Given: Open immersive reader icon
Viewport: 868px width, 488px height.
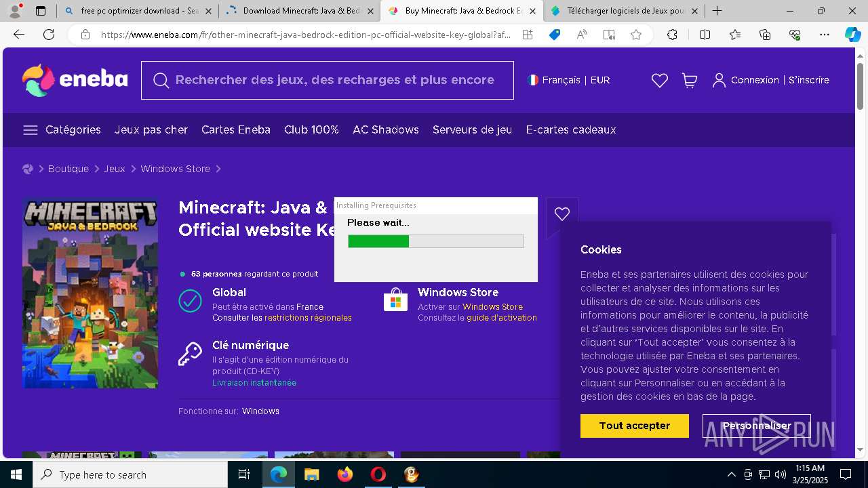Looking at the screenshot, I should pyautogui.click(x=609, y=35).
